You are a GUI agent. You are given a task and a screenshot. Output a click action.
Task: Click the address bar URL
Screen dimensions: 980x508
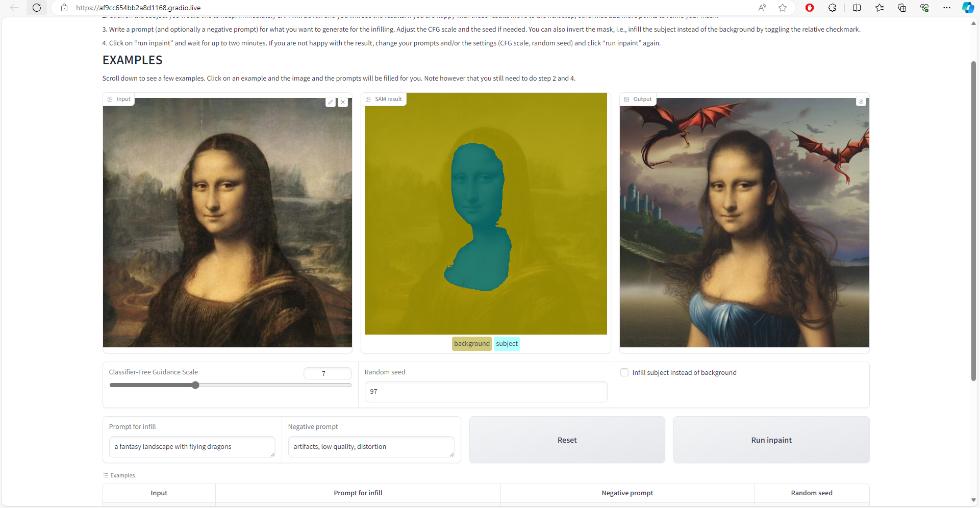[x=138, y=8]
